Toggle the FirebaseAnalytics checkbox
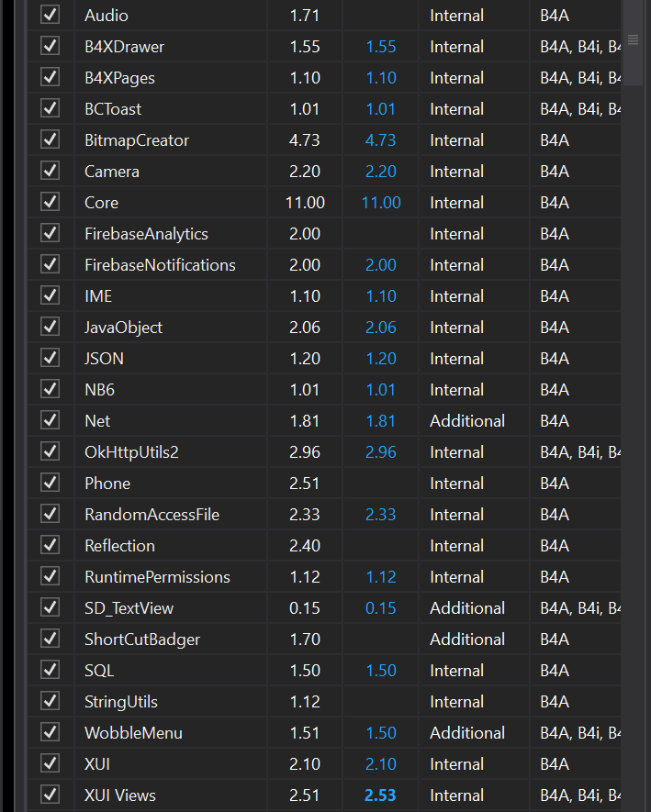Viewport: 651px width, 812px height. point(51,234)
